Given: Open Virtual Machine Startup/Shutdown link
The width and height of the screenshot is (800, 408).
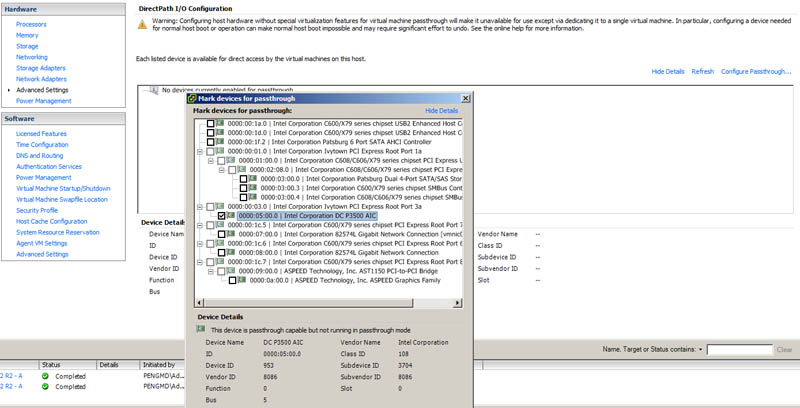Looking at the screenshot, I should coord(63,188).
